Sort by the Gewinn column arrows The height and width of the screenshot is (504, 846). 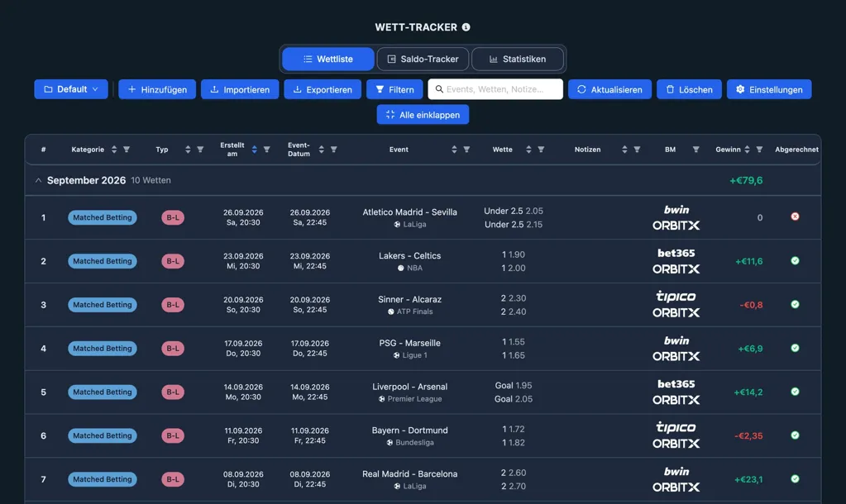click(x=747, y=150)
